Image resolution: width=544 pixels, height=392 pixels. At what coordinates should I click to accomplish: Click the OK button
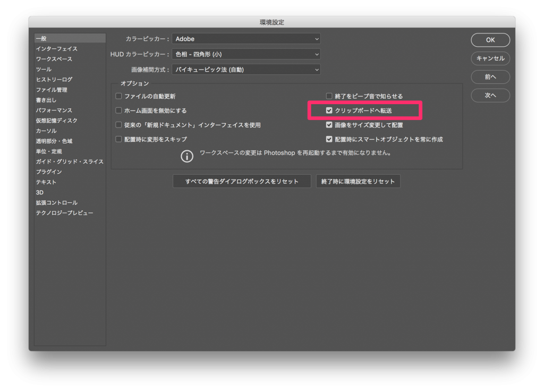point(490,40)
